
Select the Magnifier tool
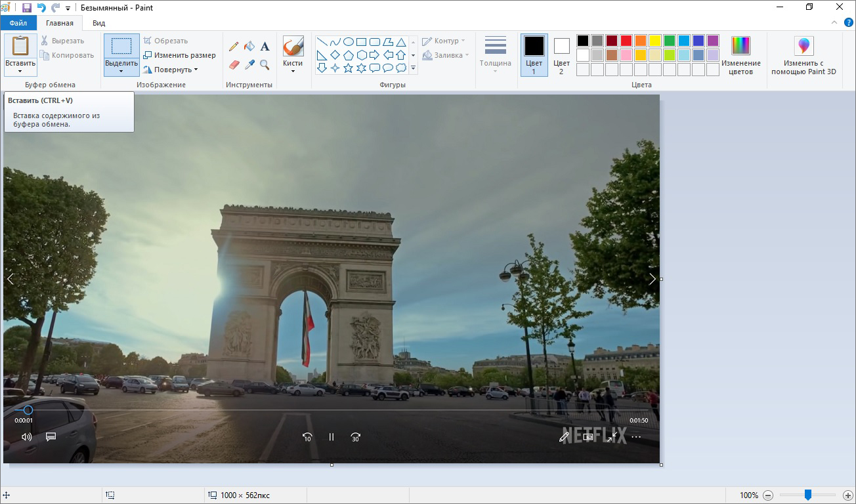tap(265, 65)
